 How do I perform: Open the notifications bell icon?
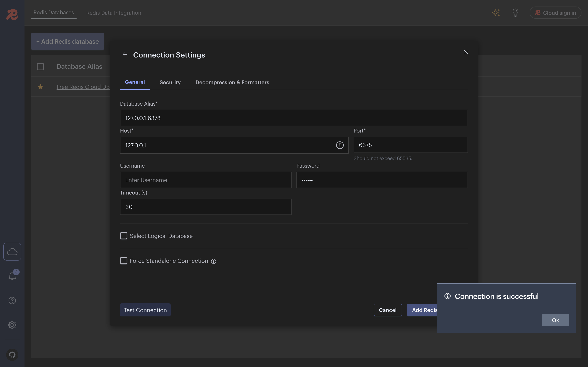point(12,276)
